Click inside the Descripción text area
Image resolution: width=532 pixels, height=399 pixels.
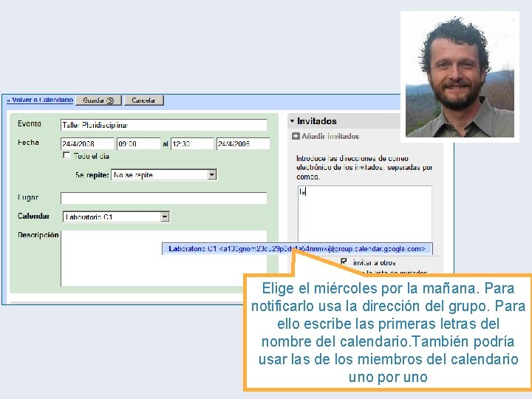point(163,259)
